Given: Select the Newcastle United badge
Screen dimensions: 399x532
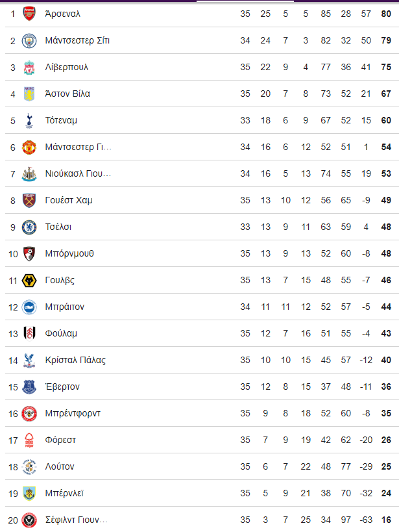Looking at the screenshot, I should coord(29,173).
